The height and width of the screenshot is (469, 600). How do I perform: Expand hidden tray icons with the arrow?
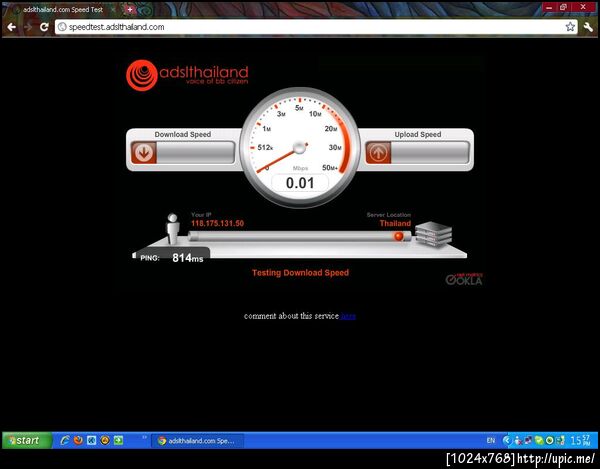tap(507, 441)
